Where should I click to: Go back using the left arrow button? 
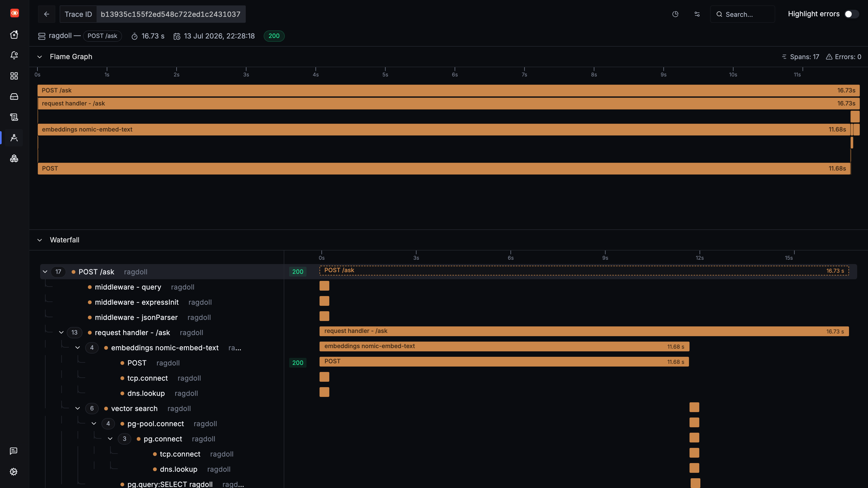[x=46, y=14]
